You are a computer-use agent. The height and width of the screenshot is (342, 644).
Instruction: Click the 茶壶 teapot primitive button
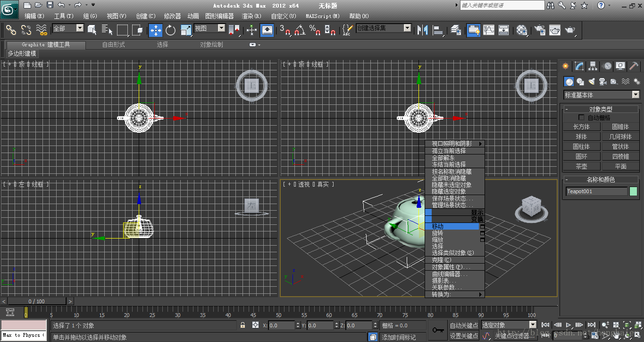[581, 166]
